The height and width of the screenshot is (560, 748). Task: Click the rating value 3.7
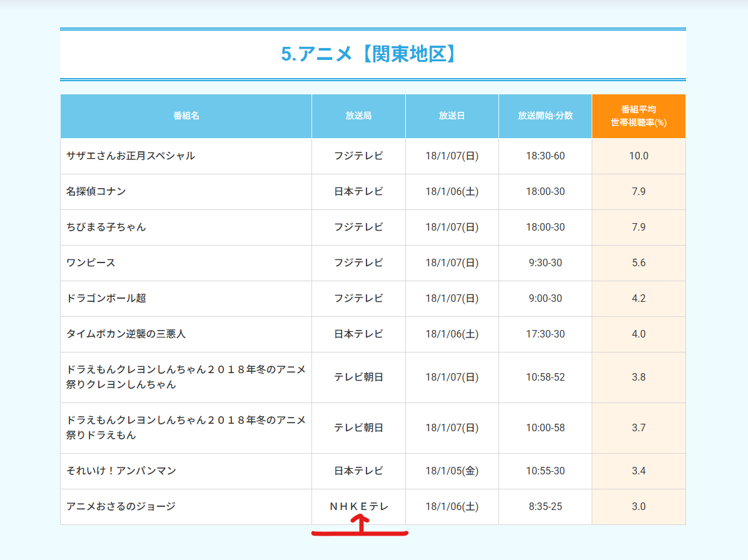click(x=639, y=427)
